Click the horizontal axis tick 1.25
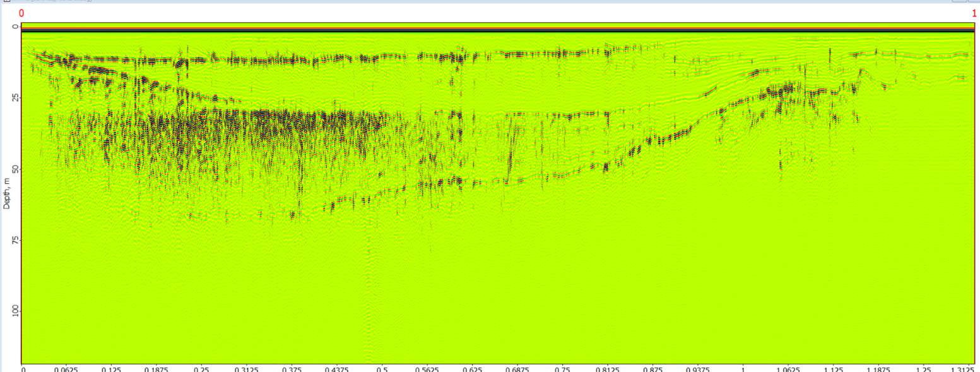Image resolution: width=980 pixels, height=372 pixels. (x=923, y=369)
